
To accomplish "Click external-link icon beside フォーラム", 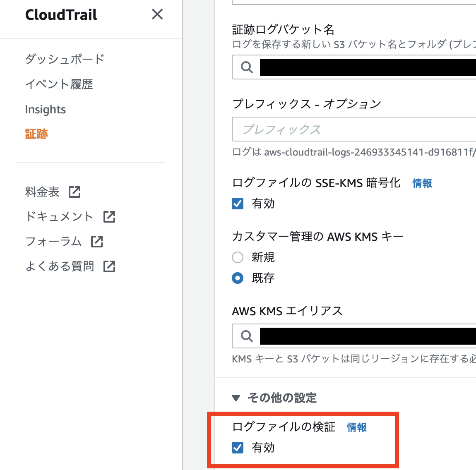I will tap(97, 242).
